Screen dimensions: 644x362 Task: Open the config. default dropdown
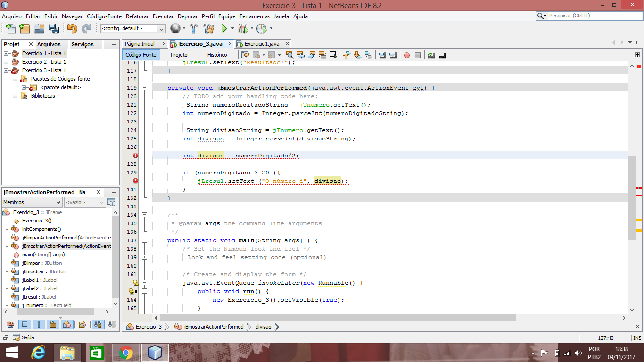tap(161, 29)
